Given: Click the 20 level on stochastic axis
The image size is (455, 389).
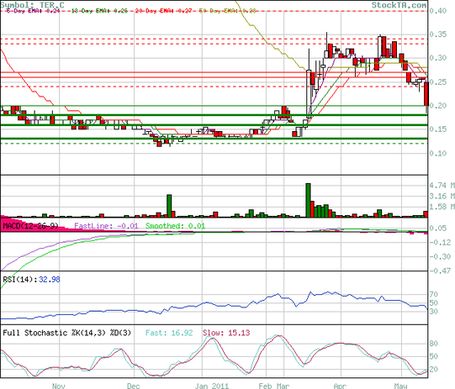Looking at the screenshot, I should click(x=434, y=369).
